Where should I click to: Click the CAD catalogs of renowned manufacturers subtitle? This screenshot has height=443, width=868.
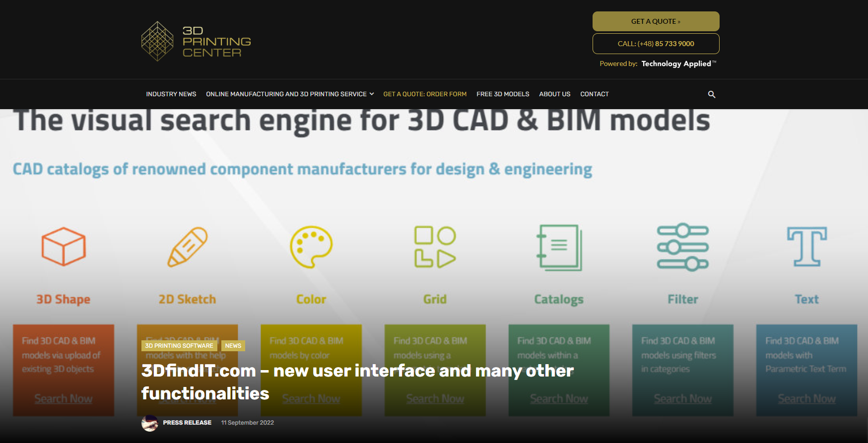pyautogui.click(x=303, y=170)
